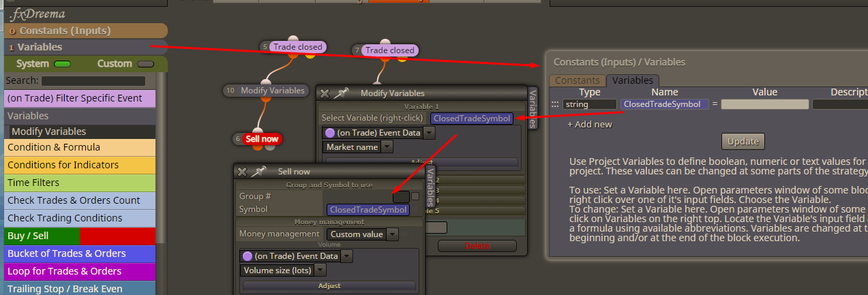Select the Condition & Formula category

pyautogui.click(x=80, y=147)
